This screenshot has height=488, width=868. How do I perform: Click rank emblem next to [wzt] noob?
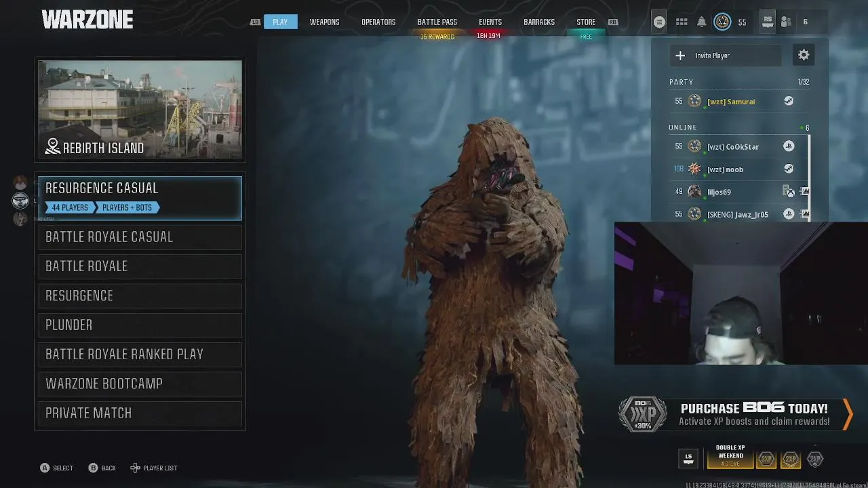click(x=694, y=169)
